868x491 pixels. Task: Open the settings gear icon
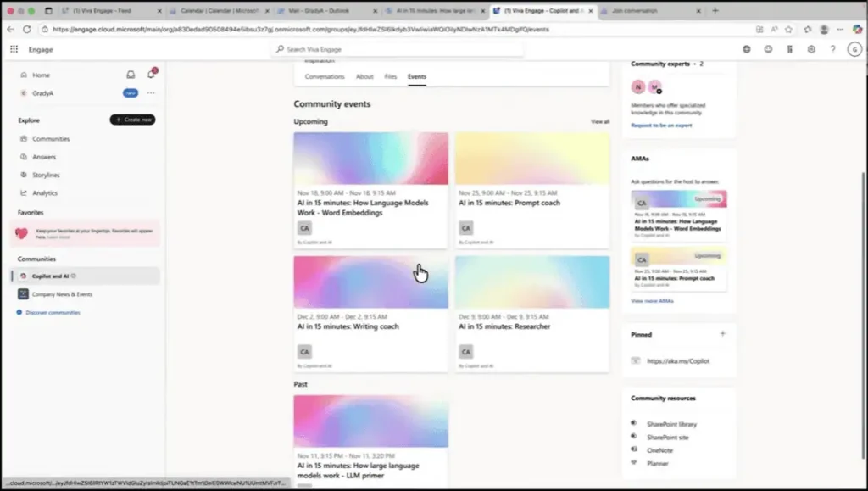click(811, 49)
